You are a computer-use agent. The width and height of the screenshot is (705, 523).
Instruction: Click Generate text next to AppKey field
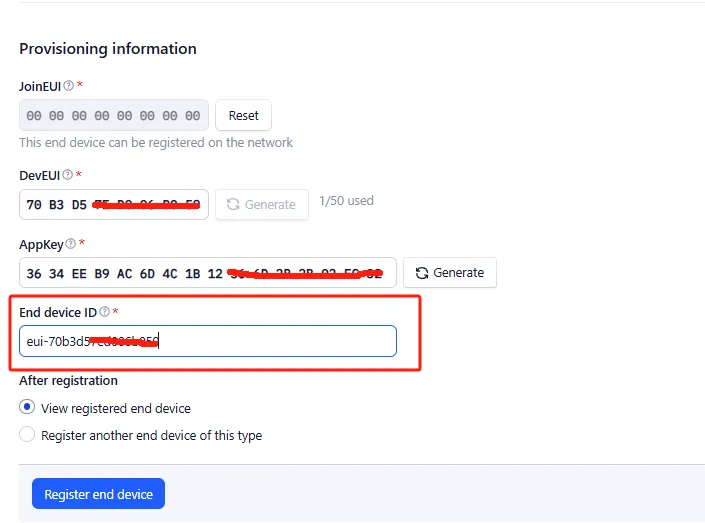(458, 273)
